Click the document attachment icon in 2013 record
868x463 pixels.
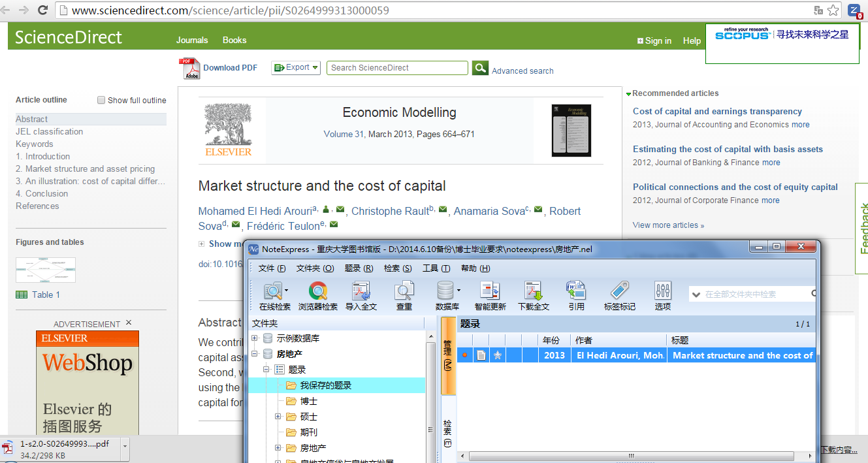pyautogui.click(x=481, y=355)
